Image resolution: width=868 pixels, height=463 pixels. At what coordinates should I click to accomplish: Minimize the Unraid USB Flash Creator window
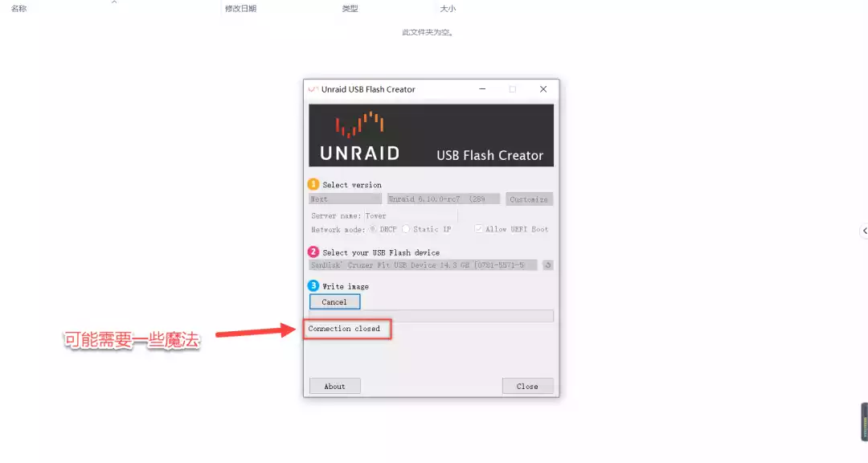[x=482, y=89]
